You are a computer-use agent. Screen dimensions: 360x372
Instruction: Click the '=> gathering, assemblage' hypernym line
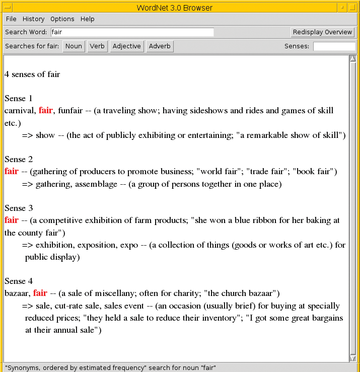point(152,184)
